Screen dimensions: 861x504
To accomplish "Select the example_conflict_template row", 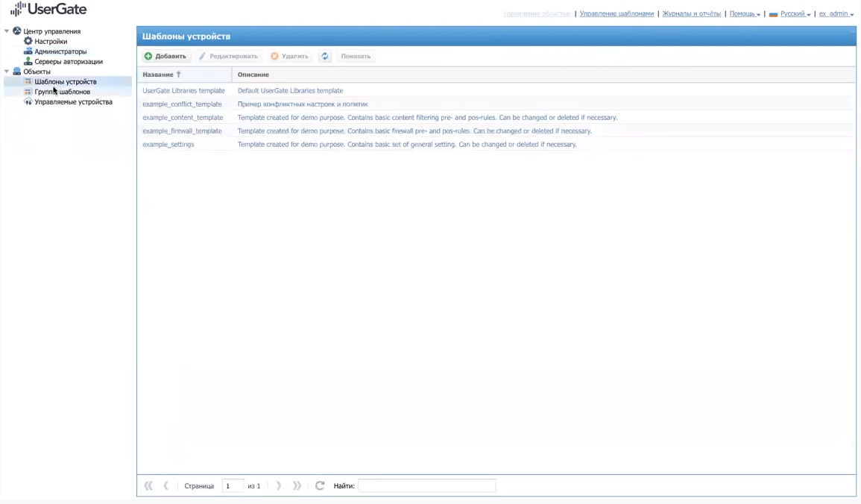I will point(496,104).
